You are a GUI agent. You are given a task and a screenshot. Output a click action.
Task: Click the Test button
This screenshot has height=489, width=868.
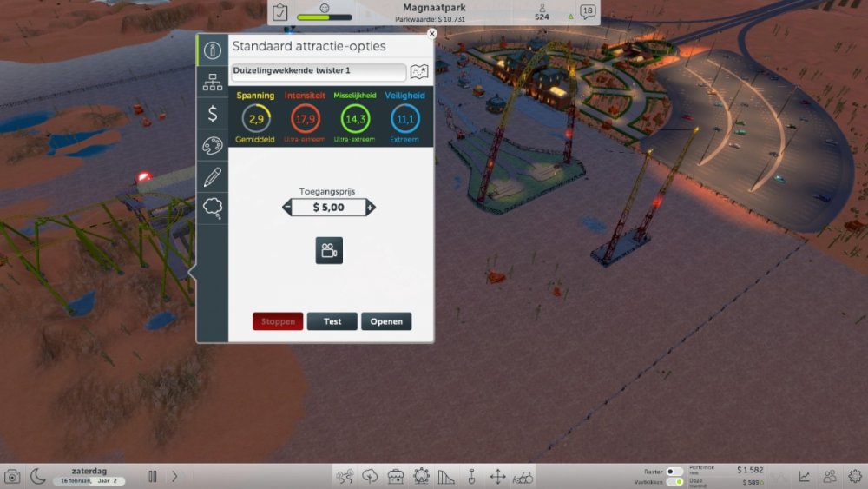[x=332, y=321]
